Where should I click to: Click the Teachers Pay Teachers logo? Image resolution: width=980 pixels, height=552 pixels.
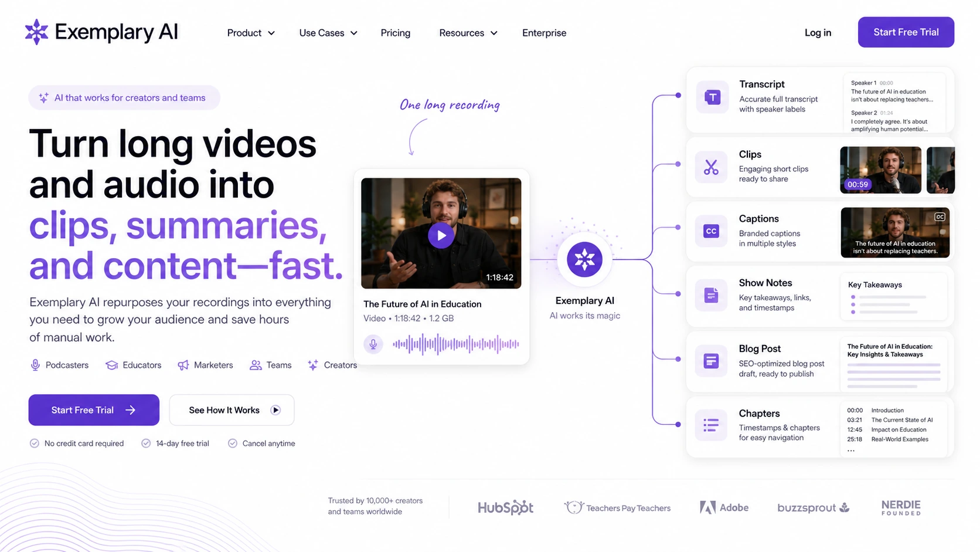[617, 507]
